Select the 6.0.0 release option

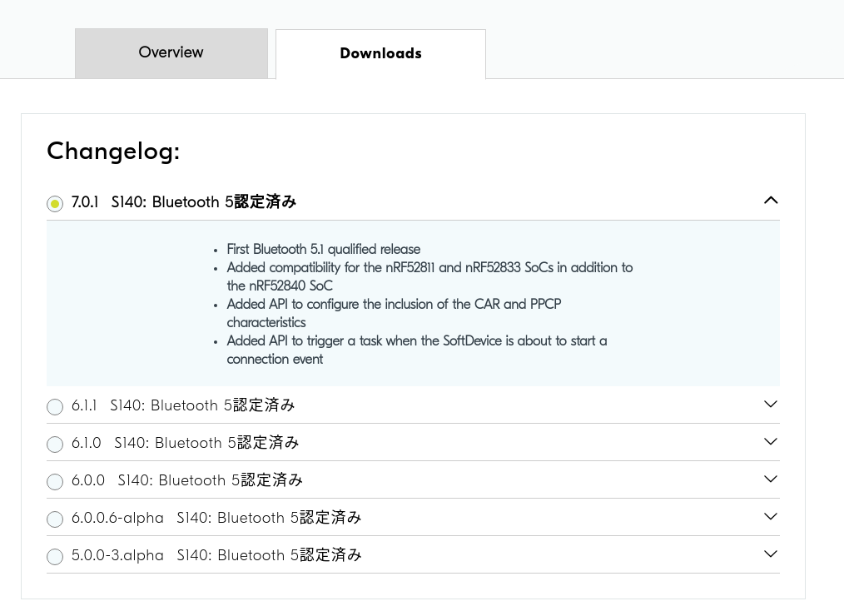[55, 482]
